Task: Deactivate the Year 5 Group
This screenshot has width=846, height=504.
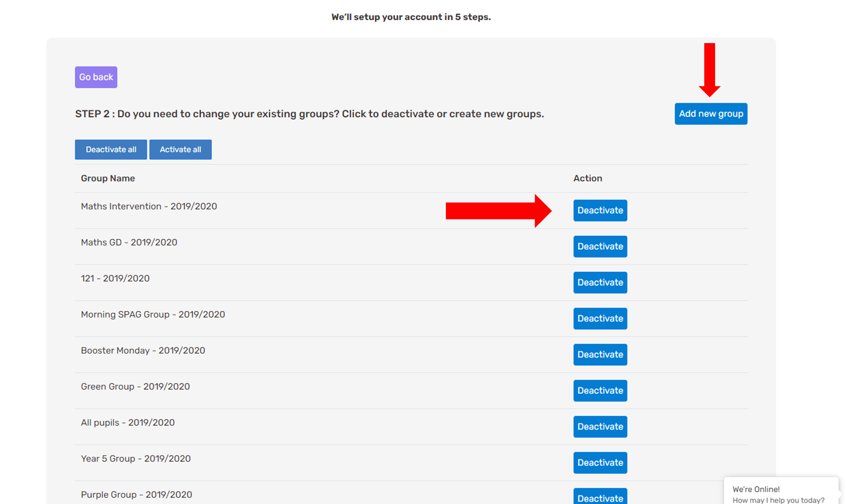Action: 600,463
